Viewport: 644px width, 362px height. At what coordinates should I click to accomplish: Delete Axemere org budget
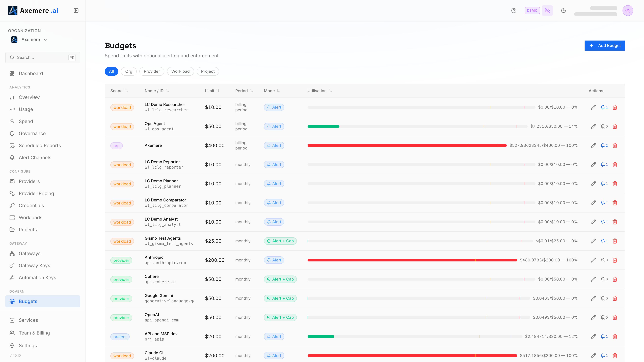point(615,145)
